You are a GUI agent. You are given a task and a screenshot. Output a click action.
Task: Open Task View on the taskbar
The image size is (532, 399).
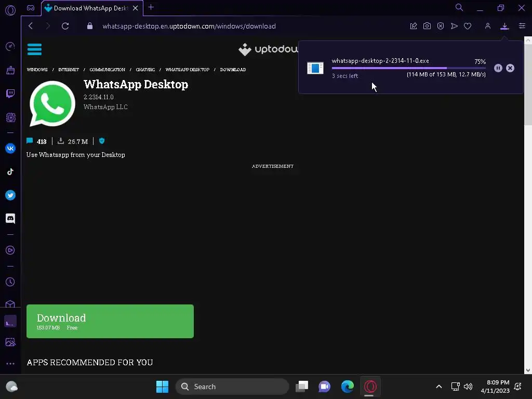click(x=302, y=387)
